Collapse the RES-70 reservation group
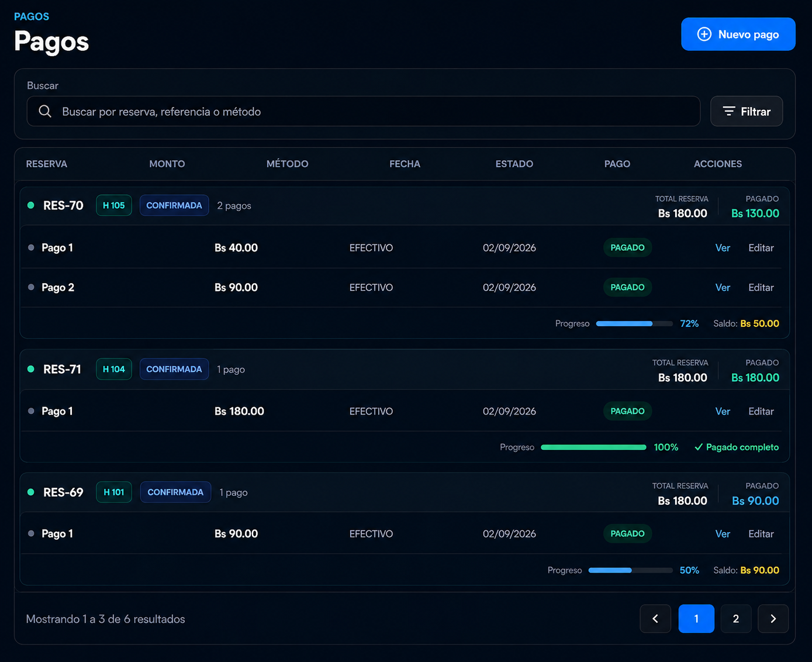The height and width of the screenshot is (662, 812). [405, 206]
